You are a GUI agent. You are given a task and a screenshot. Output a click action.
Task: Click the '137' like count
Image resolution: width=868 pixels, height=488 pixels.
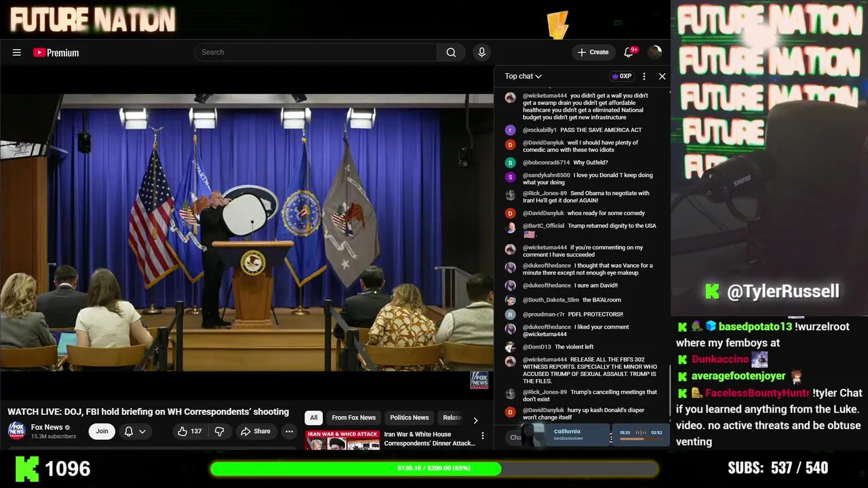point(196,431)
